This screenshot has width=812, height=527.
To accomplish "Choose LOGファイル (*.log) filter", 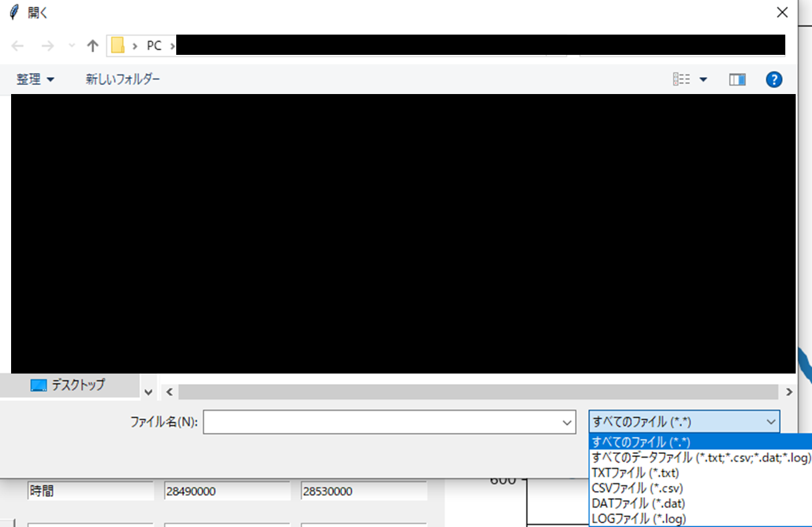I will [x=700, y=519].
